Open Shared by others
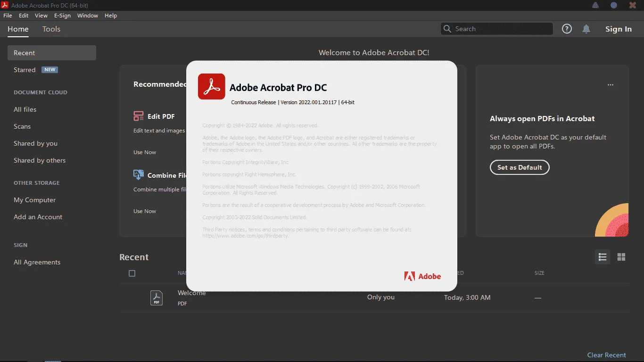Image resolution: width=644 pixels, height=362 pixels. (x=40, y=160)
